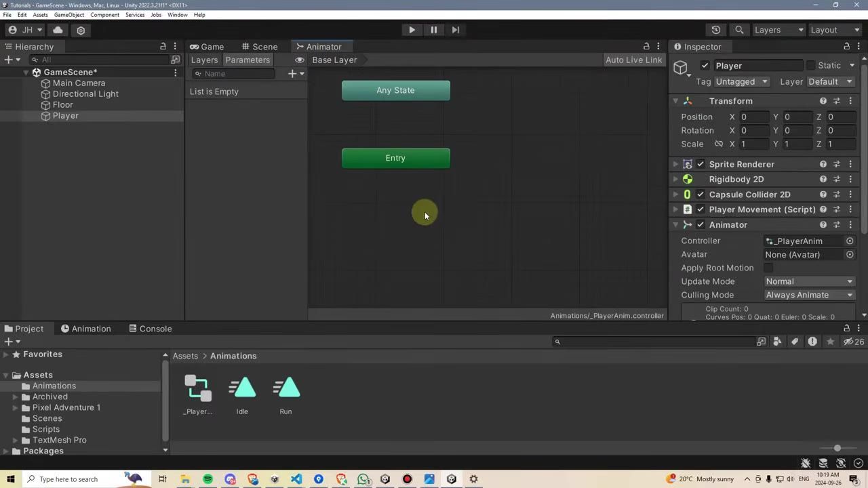The width and height of the screenshot is (868, 488).
Task: Click the Pause button in the toolbar
Action: [434, 30]
